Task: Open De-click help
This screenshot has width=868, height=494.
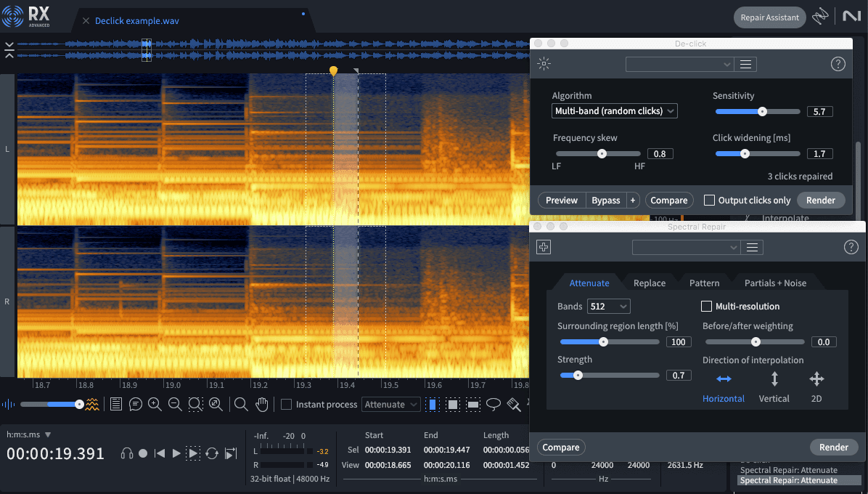Action: 838,64
